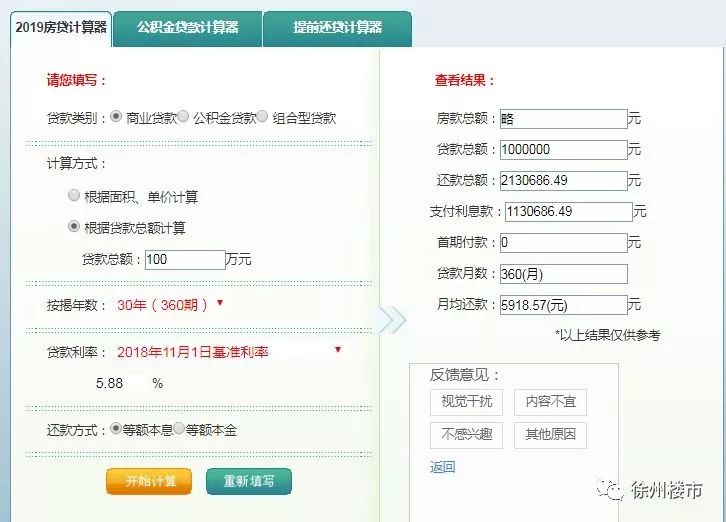Click the 房款总额 result field
726x522 pixels.
[x=563, y=119]
